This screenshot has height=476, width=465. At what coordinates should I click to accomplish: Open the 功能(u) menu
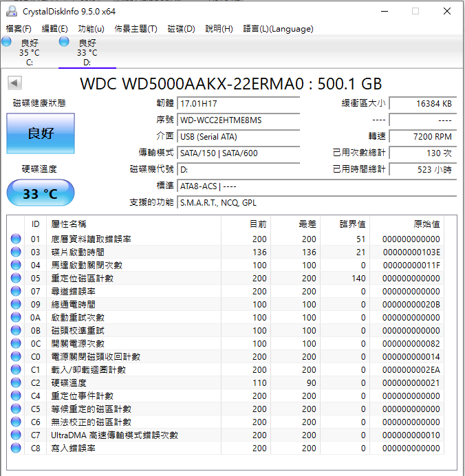(x=91, y=29)
